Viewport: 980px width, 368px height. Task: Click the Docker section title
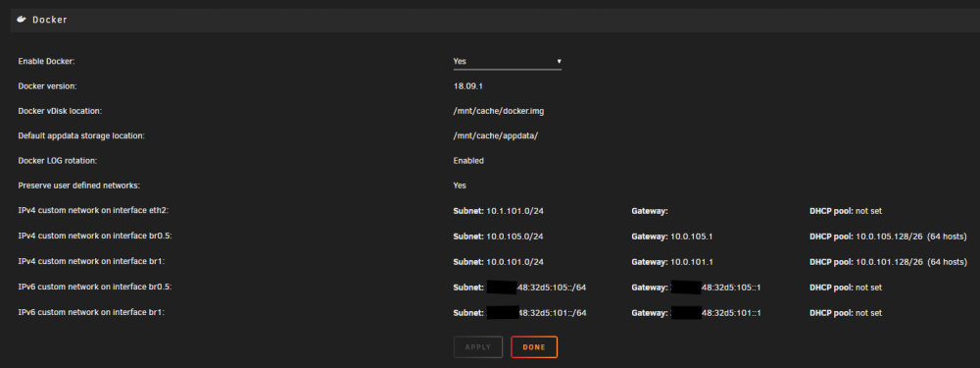click(x=50, y=20)
